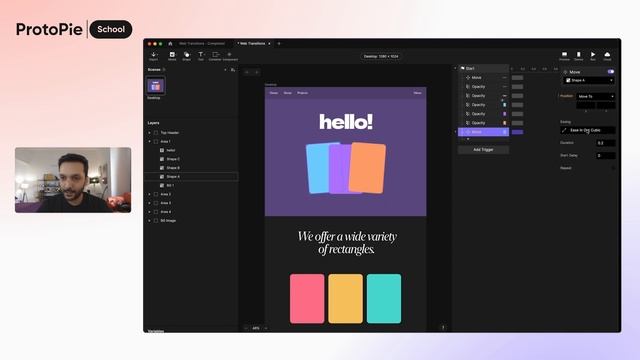
Task: Select the highlighted Move response row
Action: point(483,132)
